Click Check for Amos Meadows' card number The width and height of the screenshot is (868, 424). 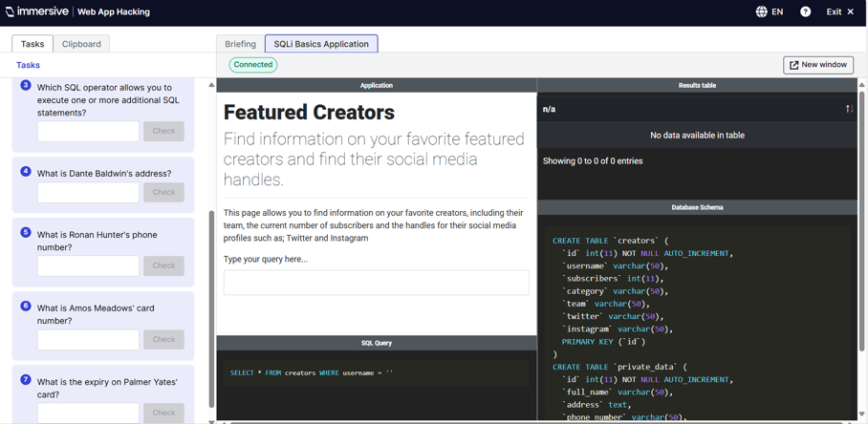(x=163, y=339)
